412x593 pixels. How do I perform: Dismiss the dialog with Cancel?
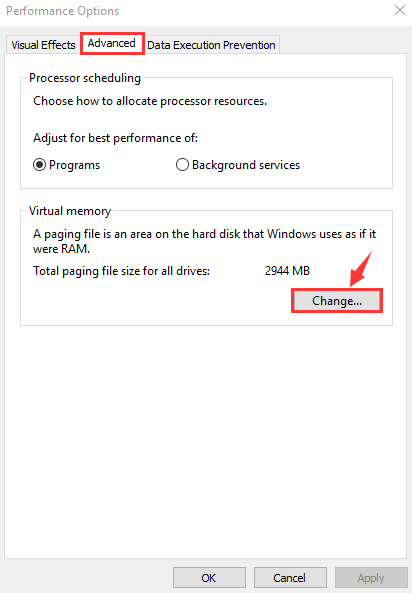[x=290, y=578]
